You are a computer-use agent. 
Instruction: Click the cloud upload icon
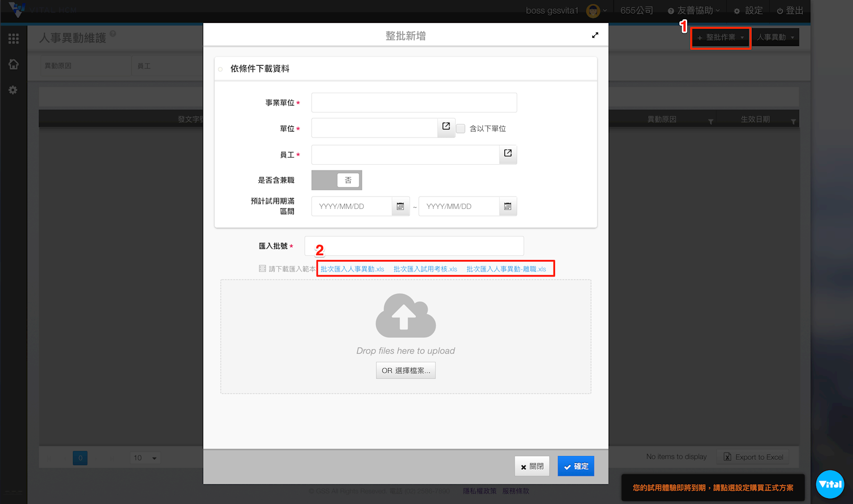pos(406,316)
